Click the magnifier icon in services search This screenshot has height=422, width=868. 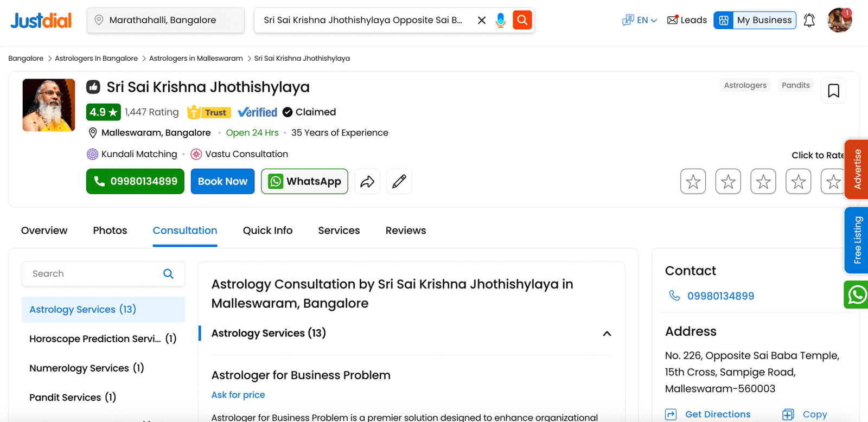coord(168,274)
